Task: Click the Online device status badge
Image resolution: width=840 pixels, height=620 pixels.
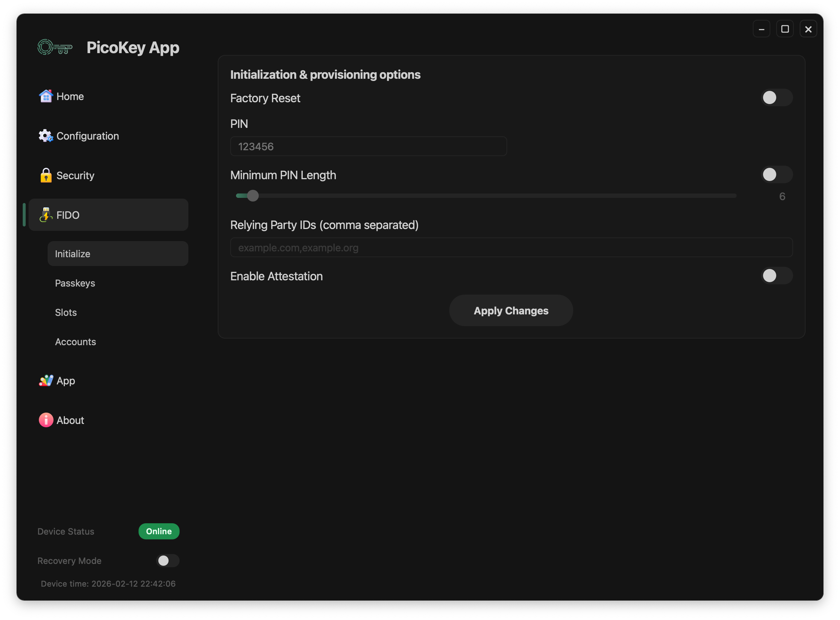Action: [x=159, y=531]
